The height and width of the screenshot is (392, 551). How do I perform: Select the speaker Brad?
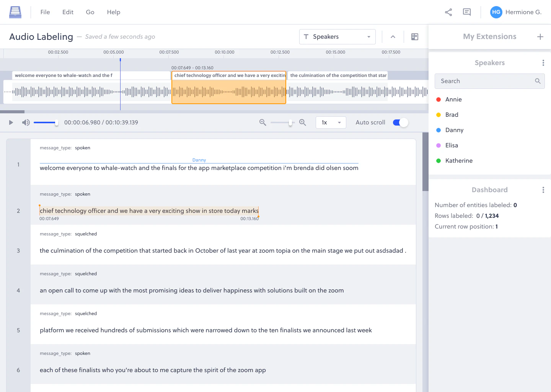pos(452,115)
